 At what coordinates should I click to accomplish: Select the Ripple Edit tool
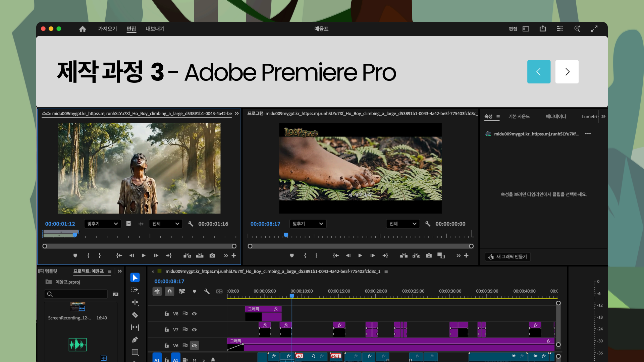pos(135,302)
